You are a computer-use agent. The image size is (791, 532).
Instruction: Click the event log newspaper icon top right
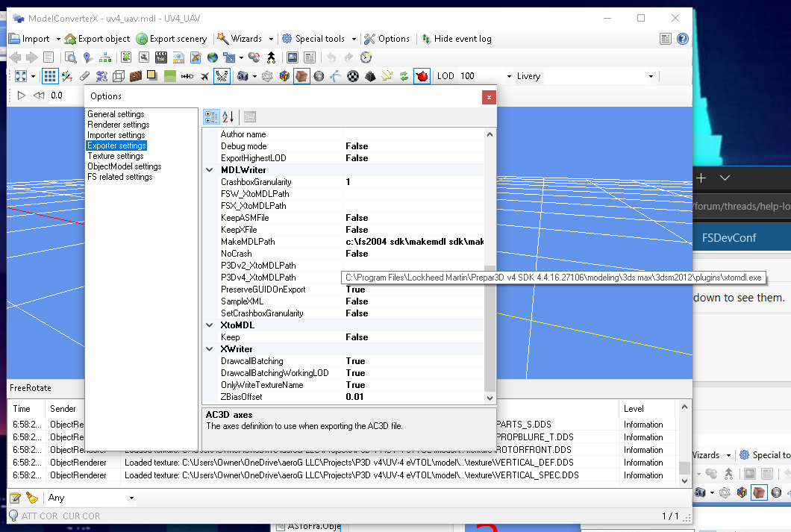(664, 38)
